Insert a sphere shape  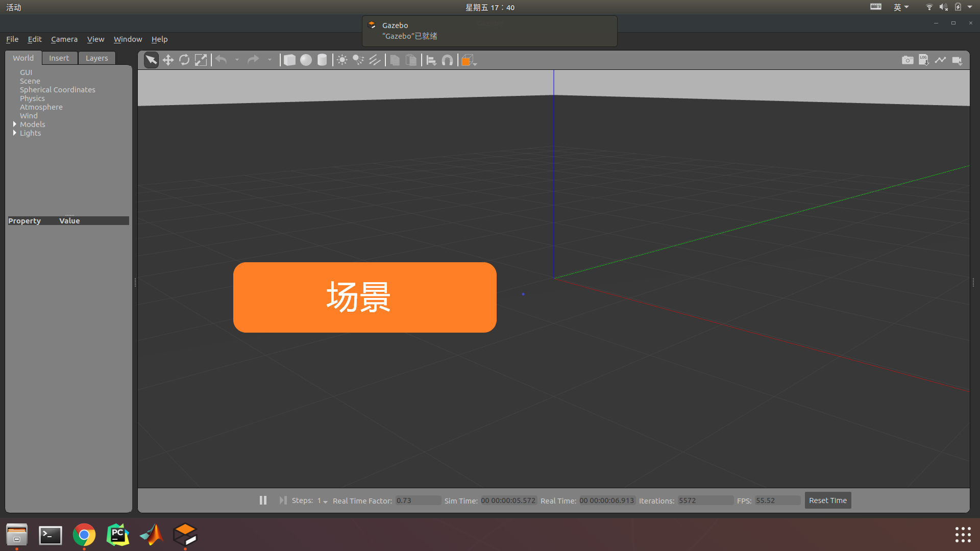pyautogui.click(x=306, y=60)
